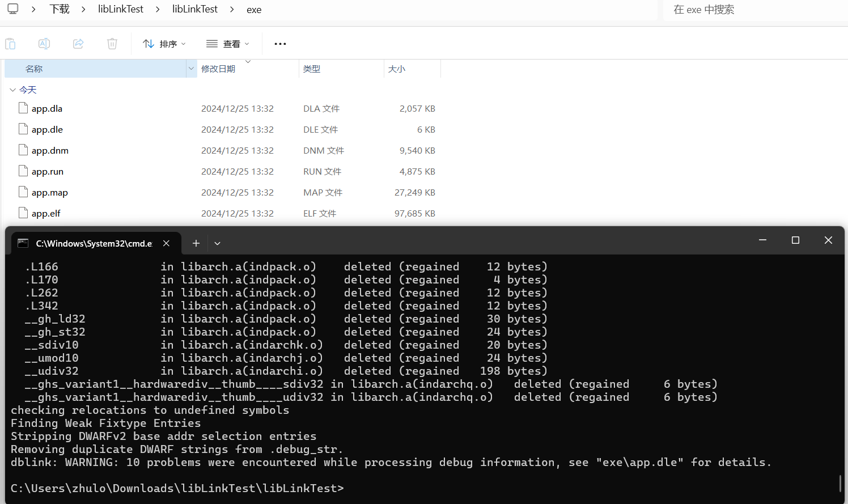Go to first libLinkTest breadcrumb folder
This screenshot has height=504, width=848.
click(121, 9)
